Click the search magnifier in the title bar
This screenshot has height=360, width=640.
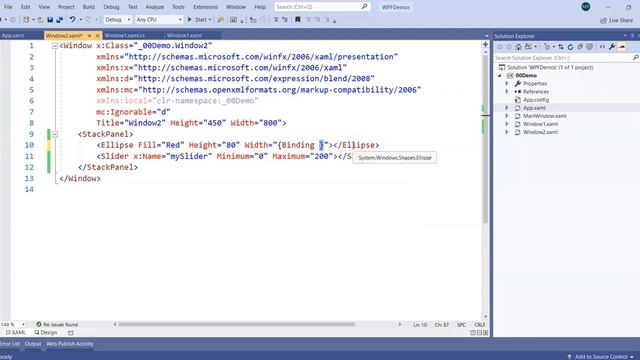pos(364,7)
